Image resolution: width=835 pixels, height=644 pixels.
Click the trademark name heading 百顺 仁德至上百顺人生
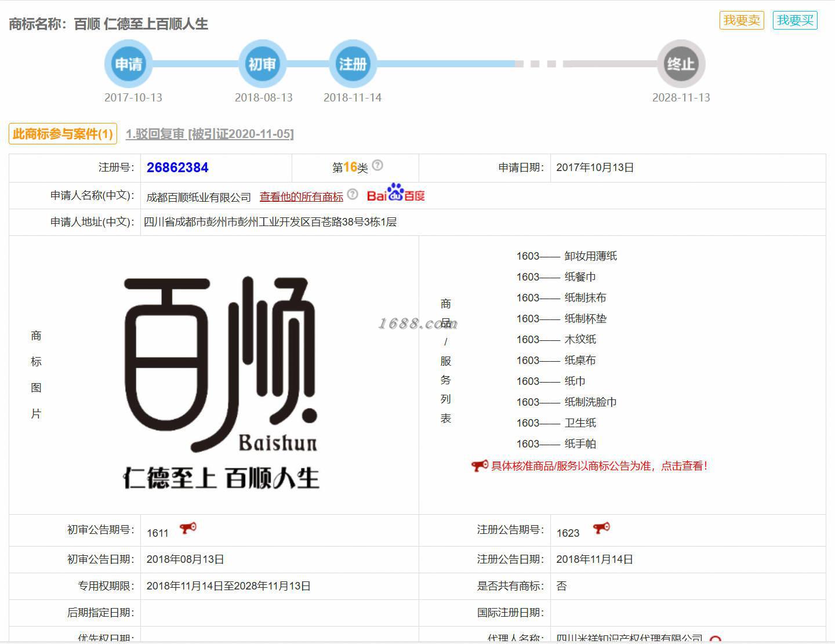click(141, 24)
